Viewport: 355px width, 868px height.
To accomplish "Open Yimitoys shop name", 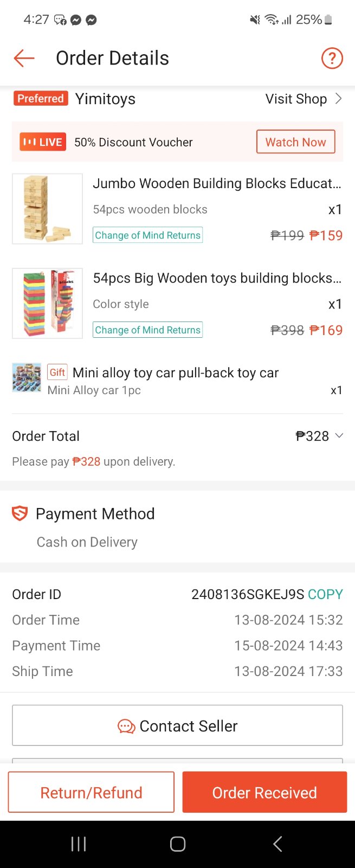I will click(x=105, y=99).
